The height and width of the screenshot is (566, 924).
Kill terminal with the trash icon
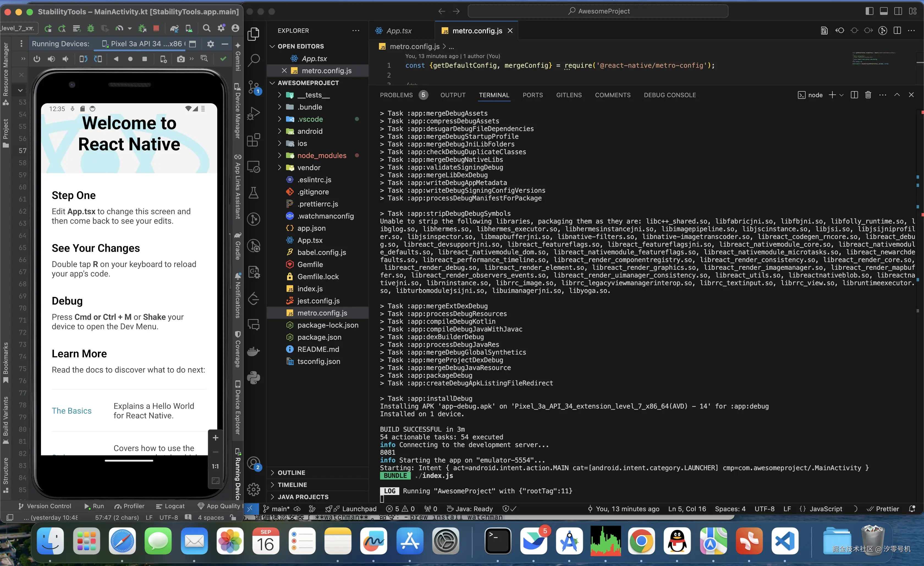868,95
